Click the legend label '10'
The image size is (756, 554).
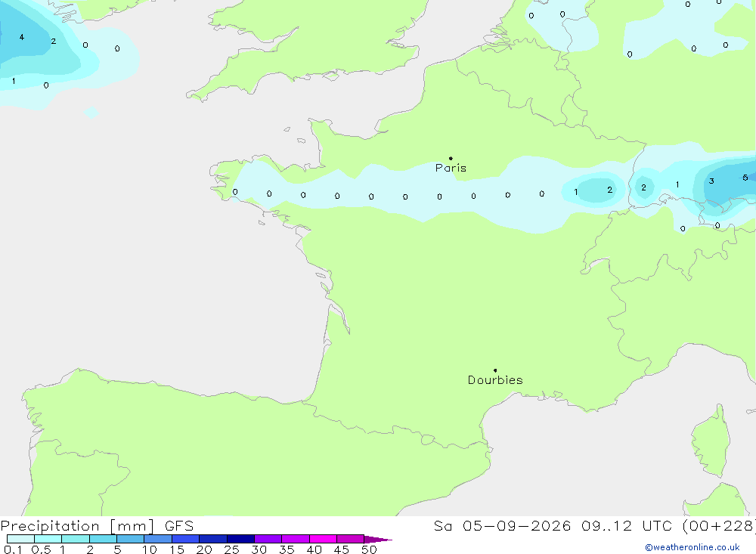150,549
